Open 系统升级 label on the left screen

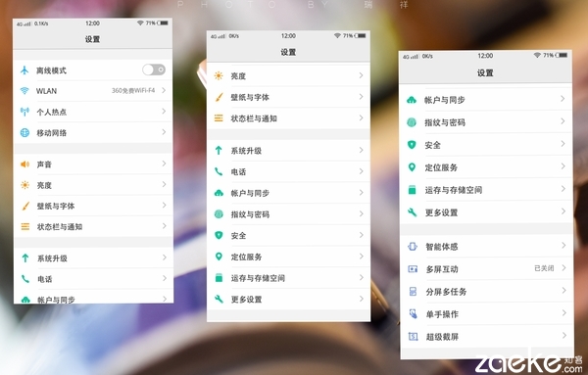coord(52,258)
